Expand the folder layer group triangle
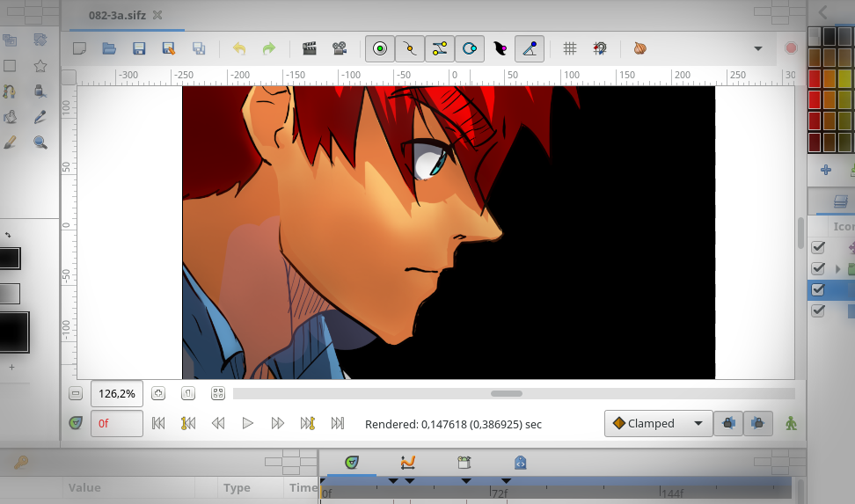The width and height of the screenshot is (855, 504). tap(838, 269)
